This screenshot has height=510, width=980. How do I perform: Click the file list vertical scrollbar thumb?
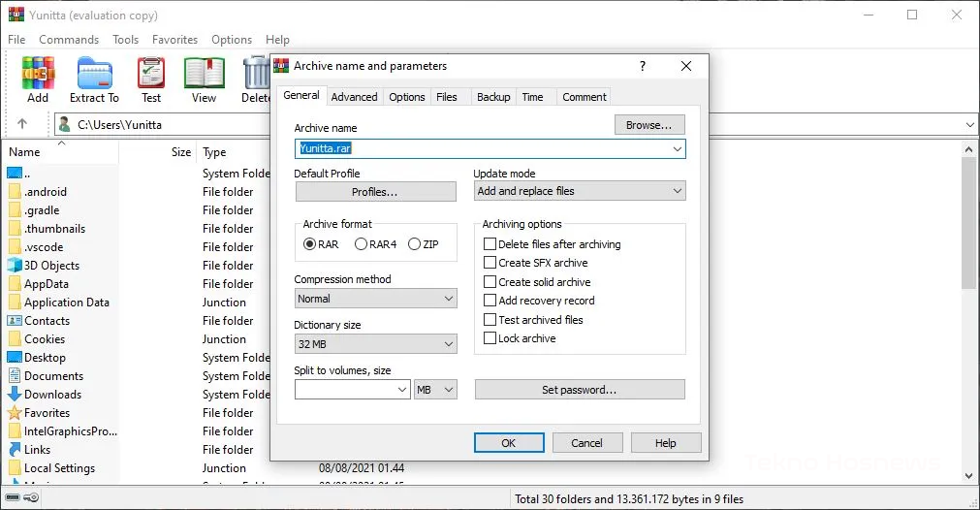coord(968,223)
